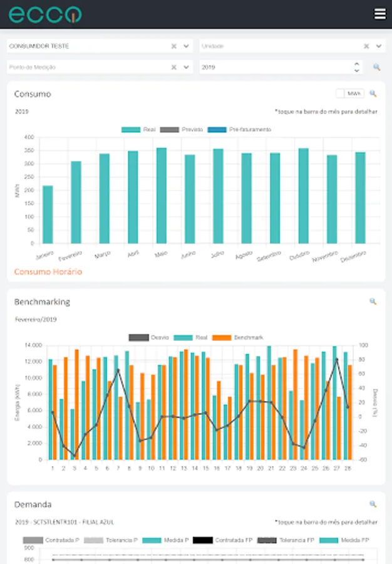Image resolution: width=392 pixels, height=564 pixels.
Task: Toggle the Tolerancia FP legend
Action: [x=286, y=540]
